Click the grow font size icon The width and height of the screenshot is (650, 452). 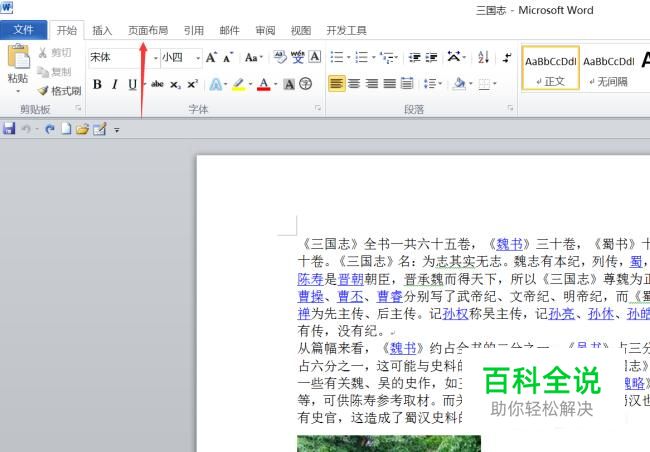213,58
